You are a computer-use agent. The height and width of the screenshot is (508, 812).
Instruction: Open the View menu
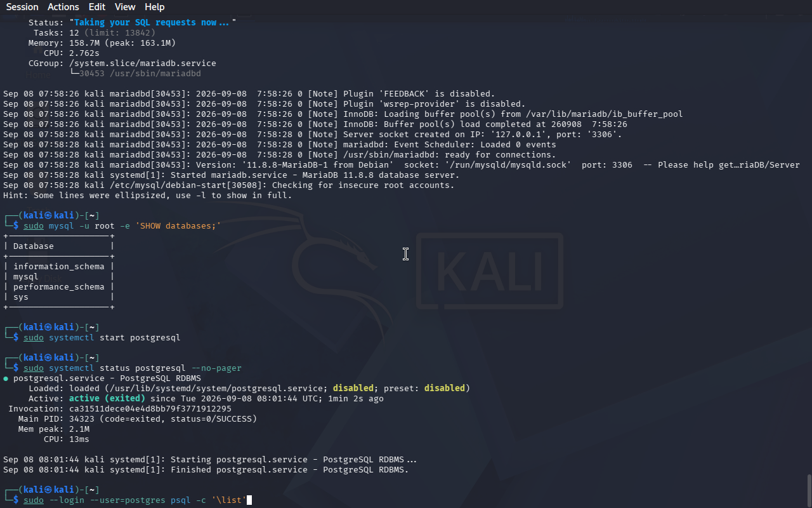coord(125,7)
